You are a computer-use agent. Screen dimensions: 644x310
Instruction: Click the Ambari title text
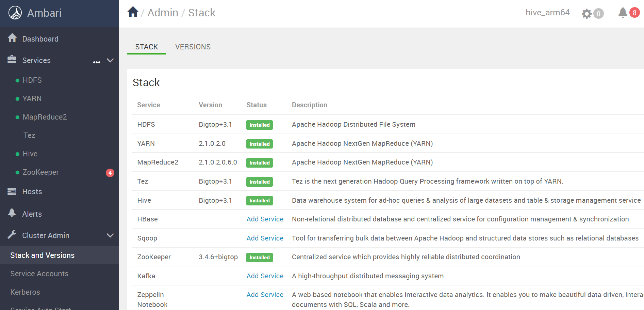pyautogui.click(x=44, y=13)
